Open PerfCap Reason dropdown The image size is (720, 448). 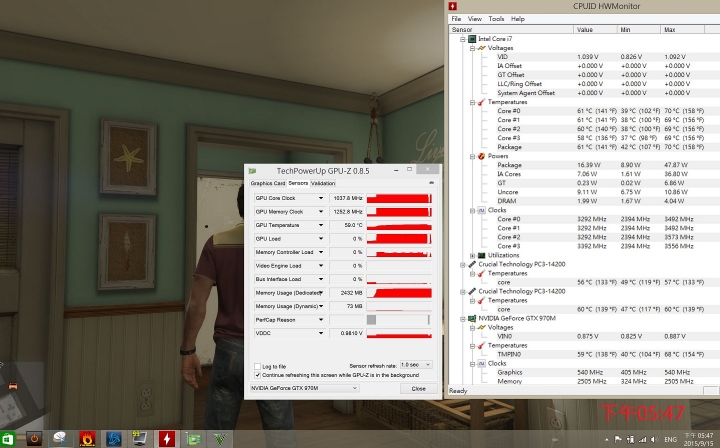[321, 320]
